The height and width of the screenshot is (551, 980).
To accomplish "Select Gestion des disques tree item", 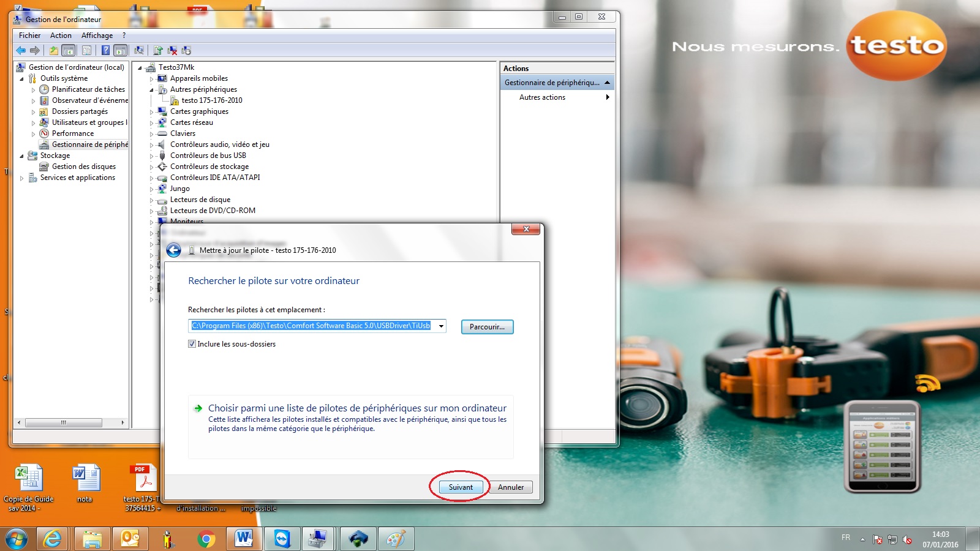I will point(84,167).
